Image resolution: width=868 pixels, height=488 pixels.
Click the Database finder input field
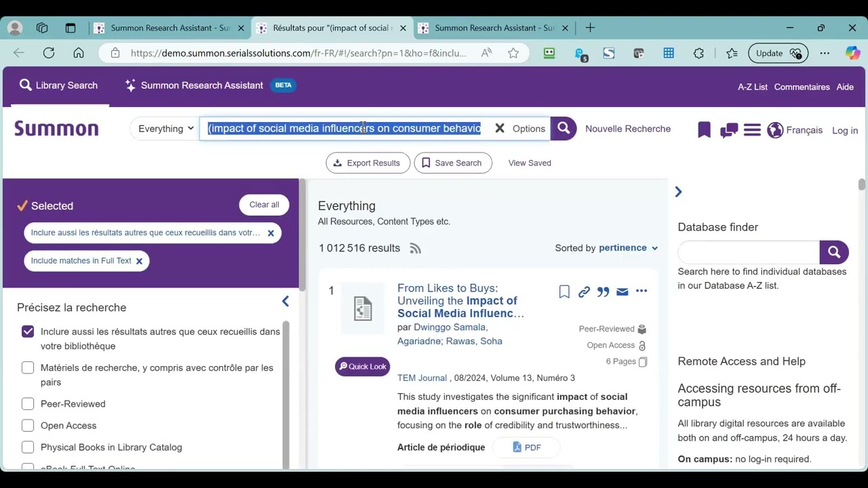[749, 252]
